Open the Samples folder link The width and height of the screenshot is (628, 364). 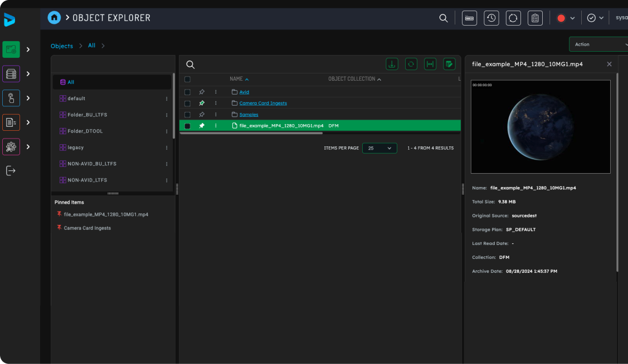pos(249,114)
